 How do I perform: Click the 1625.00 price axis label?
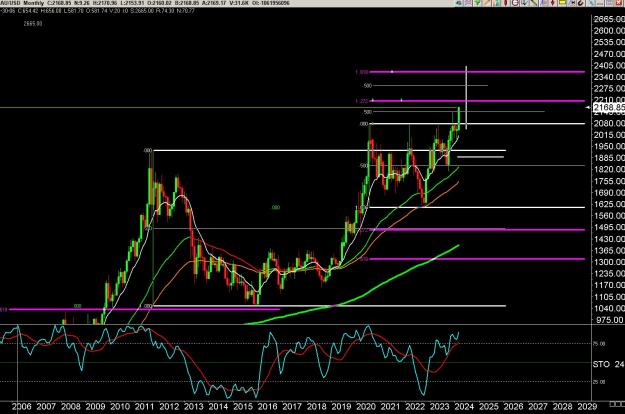[609, 204]
